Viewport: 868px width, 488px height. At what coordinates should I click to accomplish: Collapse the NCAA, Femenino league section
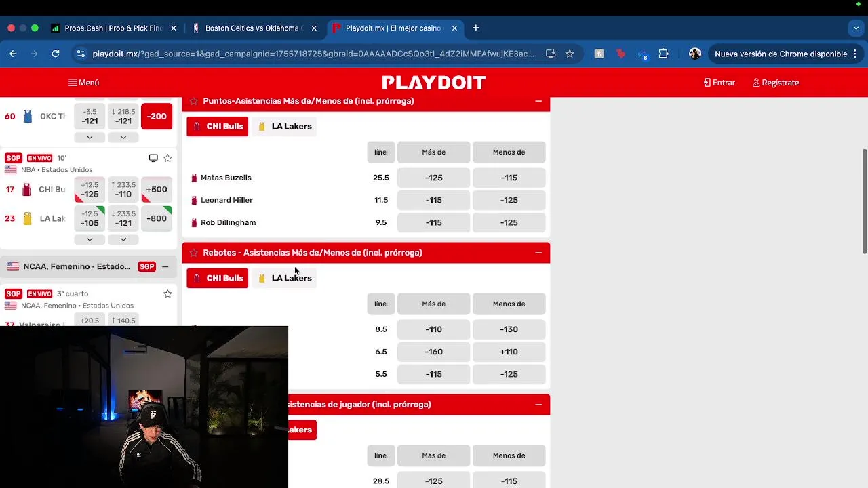(x=165, y=266)
